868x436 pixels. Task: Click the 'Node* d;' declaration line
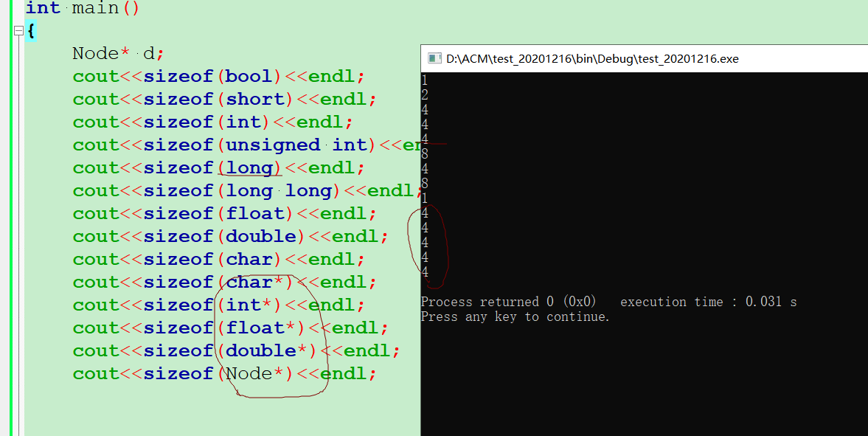(x=119, y=53)
